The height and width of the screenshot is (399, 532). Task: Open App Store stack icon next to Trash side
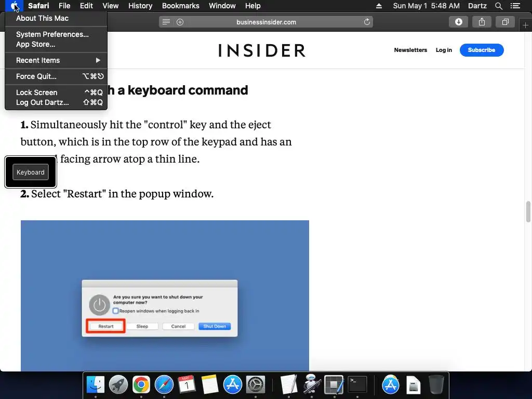point(391,385)
